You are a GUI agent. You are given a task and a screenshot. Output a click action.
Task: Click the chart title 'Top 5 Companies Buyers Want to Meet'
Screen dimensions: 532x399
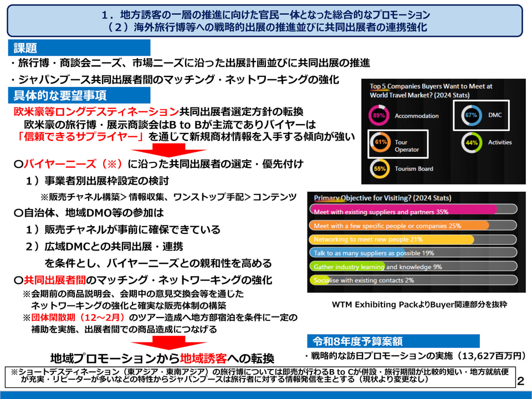(431, 90)
